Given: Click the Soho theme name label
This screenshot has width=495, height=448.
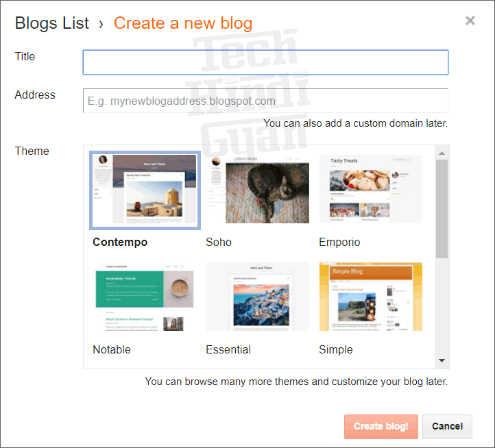Looking at the screenshot, I should pyautogui.click(x=219, y=242).
